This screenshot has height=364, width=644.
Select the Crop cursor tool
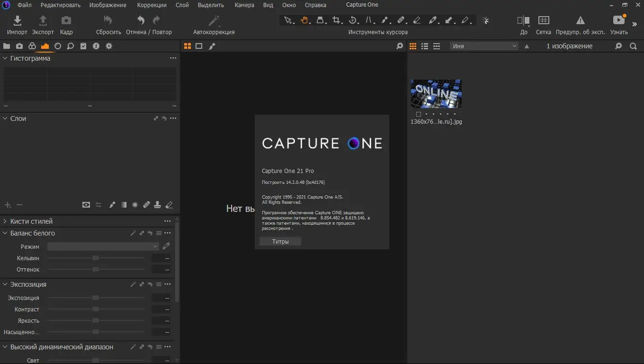coord(336,20)
